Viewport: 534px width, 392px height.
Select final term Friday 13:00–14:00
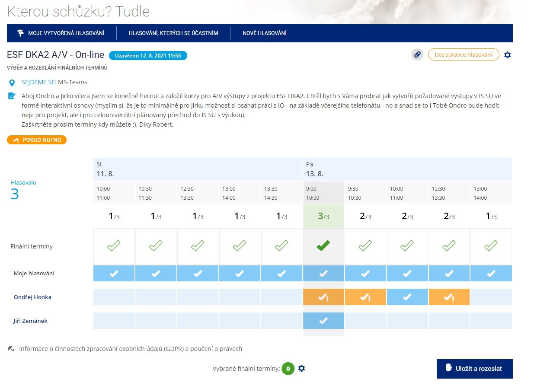point(491,246)
